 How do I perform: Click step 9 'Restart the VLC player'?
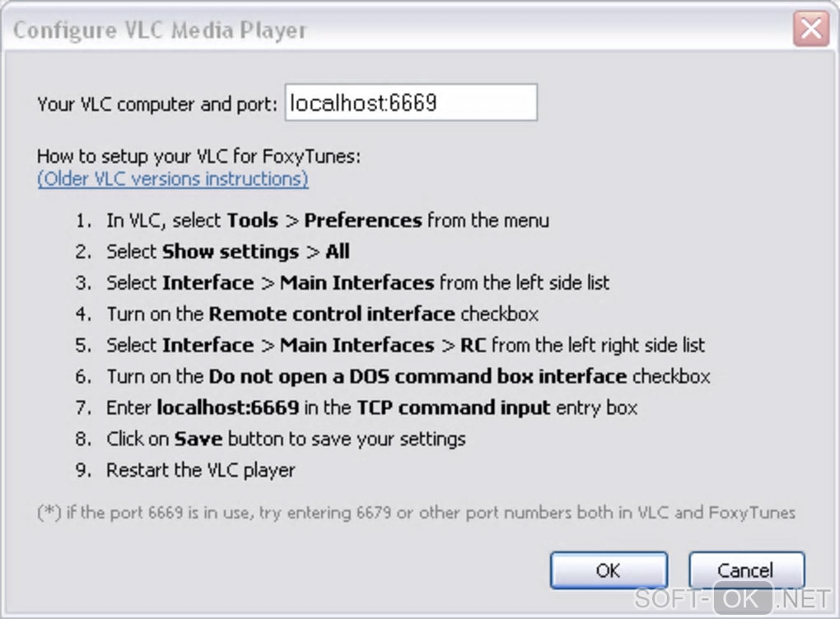tap(200, 470)
